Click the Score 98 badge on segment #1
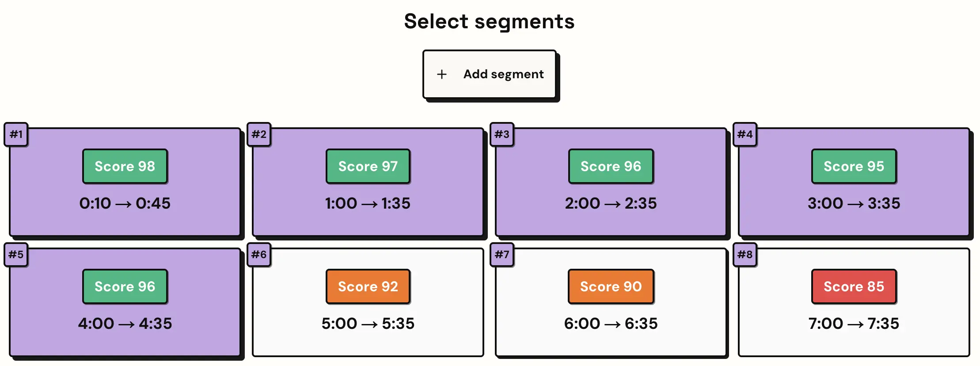The image size is (980, 366). click(x=125, y=166)
